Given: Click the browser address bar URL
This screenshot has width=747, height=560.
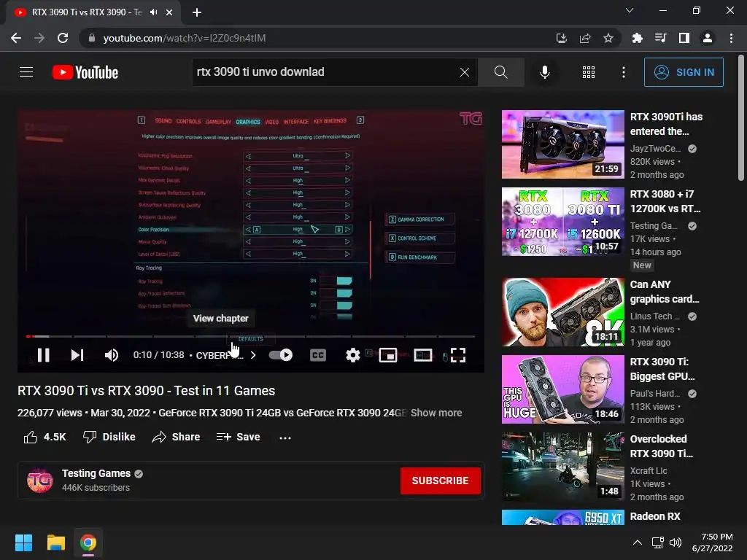Looking at the screenshot, I should tap(185, 38).
